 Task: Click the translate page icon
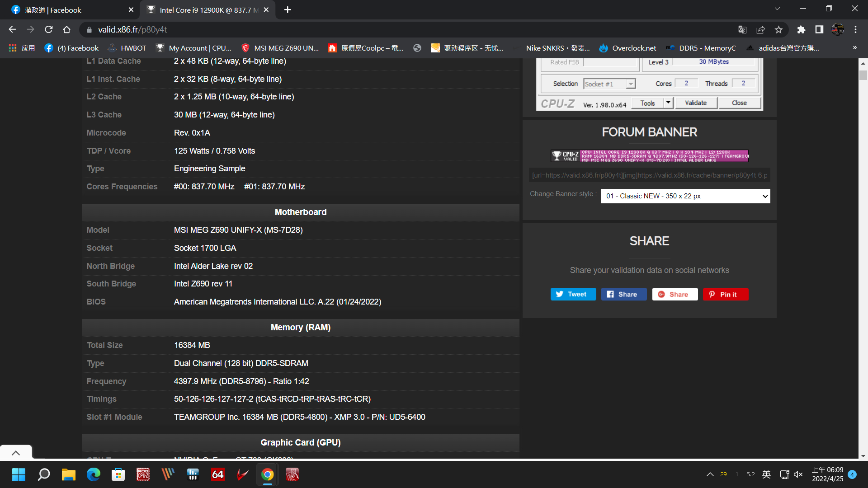click(742, 30)
